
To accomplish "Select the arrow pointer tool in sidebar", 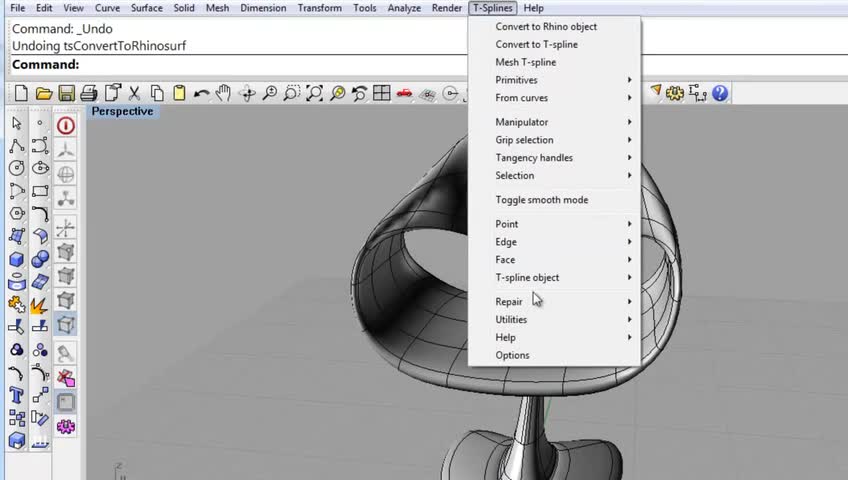I will click(16, 123).
